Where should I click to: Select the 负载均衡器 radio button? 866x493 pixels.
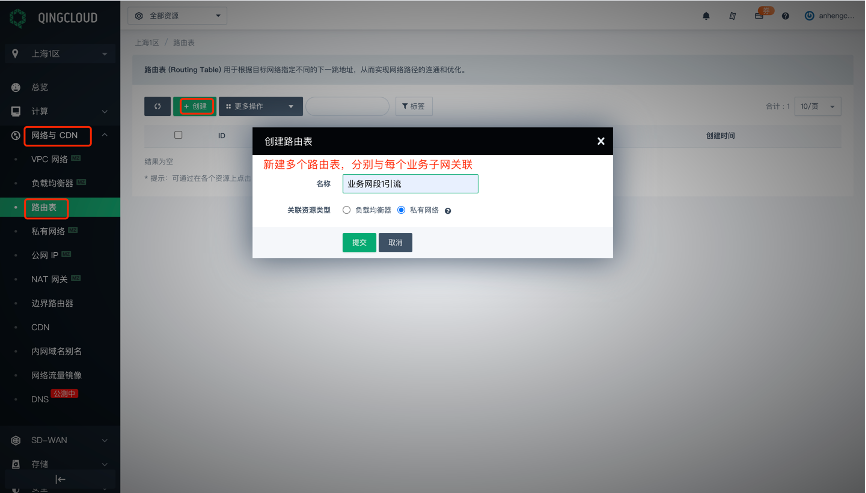[347, 210]
